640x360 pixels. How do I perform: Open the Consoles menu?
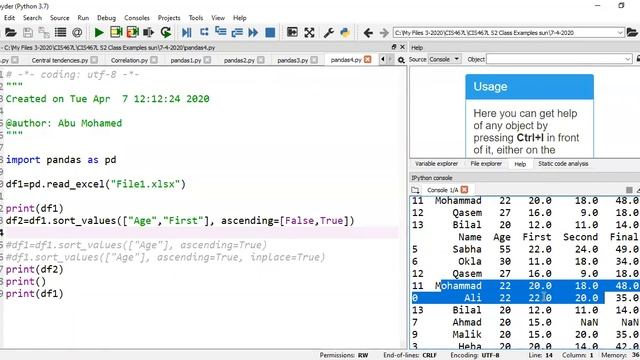(x=137, y=18)
